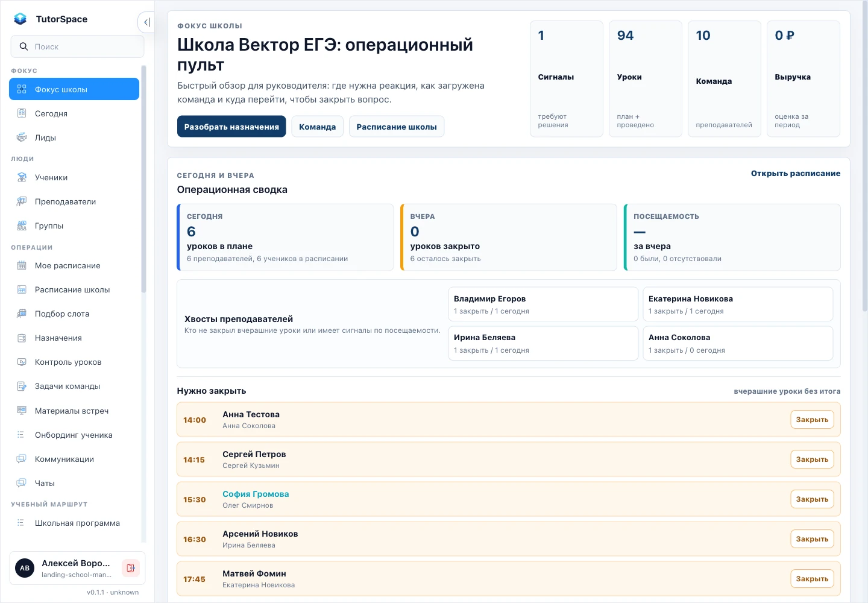Open the Команда stat card showing 10
This screenshot has width=868, height=603.
coord(725,79)
